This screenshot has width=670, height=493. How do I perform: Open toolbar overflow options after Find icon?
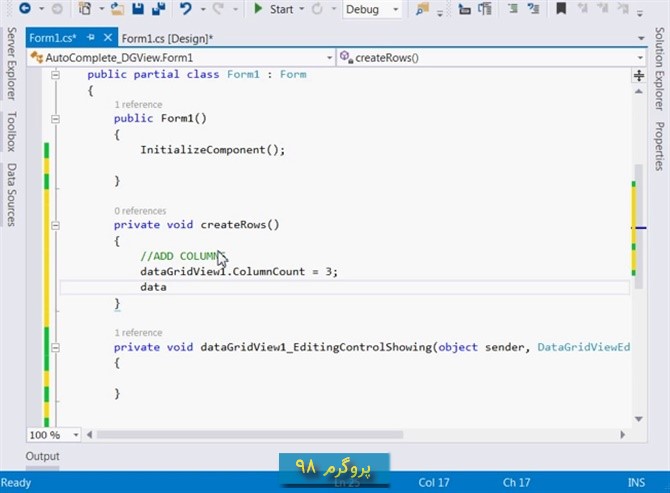click(440, 13)
